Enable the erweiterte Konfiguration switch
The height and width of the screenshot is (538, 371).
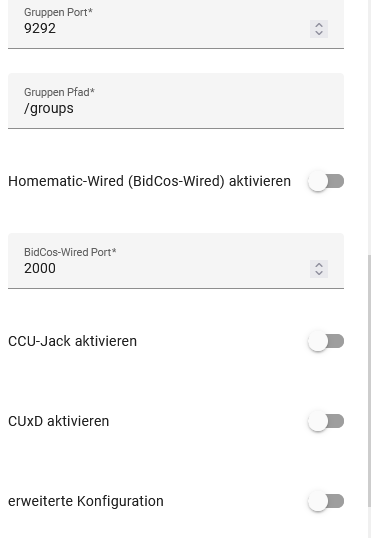[326, 501]
